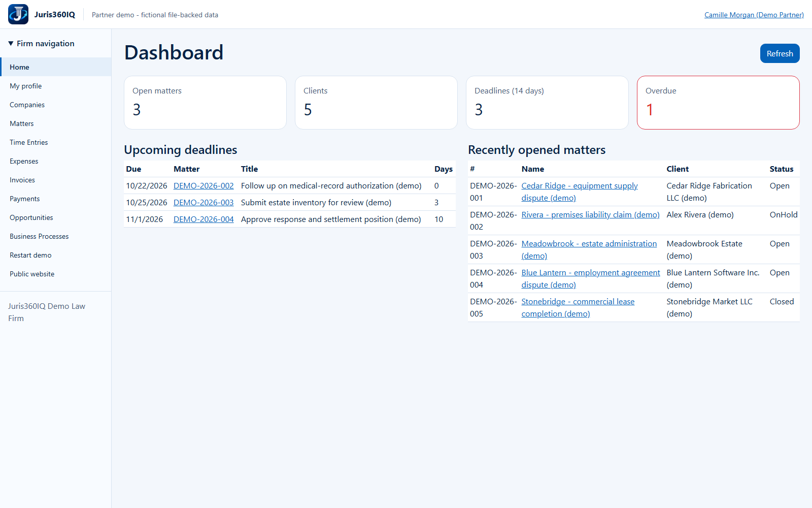This screenshot has height=508, width=812.
Task: Select the Open matters summary card
Action: pos(205,103)
